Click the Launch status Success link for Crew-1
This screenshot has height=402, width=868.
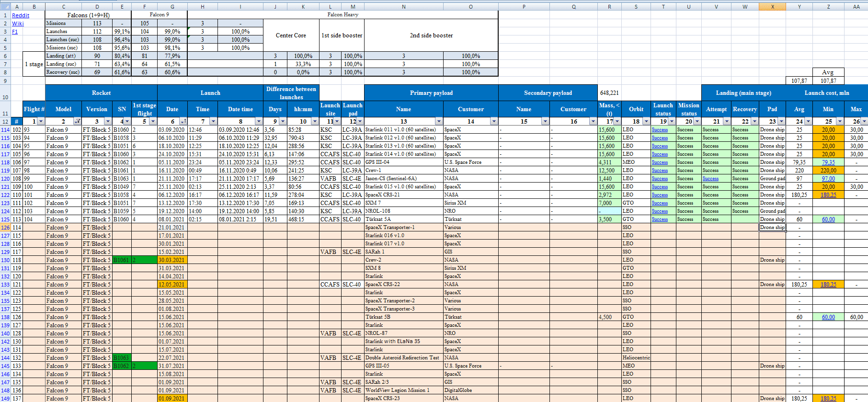pyautogui.click(x=660, y=171)
